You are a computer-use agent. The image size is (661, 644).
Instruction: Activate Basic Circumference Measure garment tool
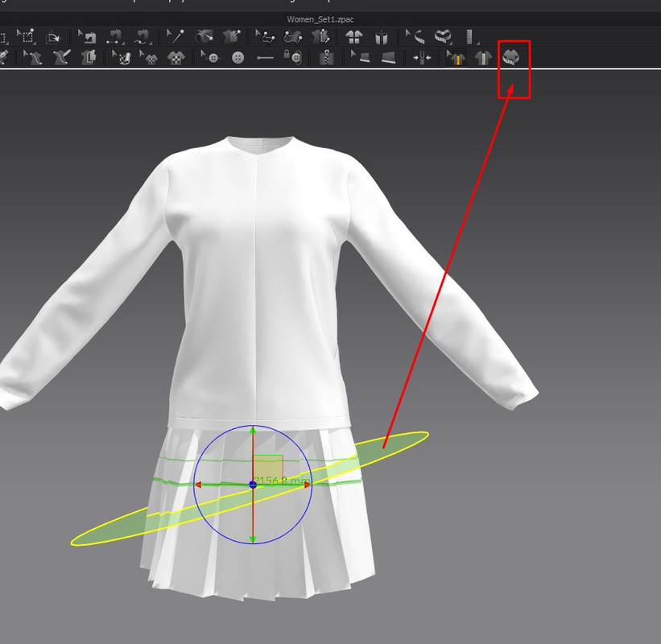click(x=511, y=57)
